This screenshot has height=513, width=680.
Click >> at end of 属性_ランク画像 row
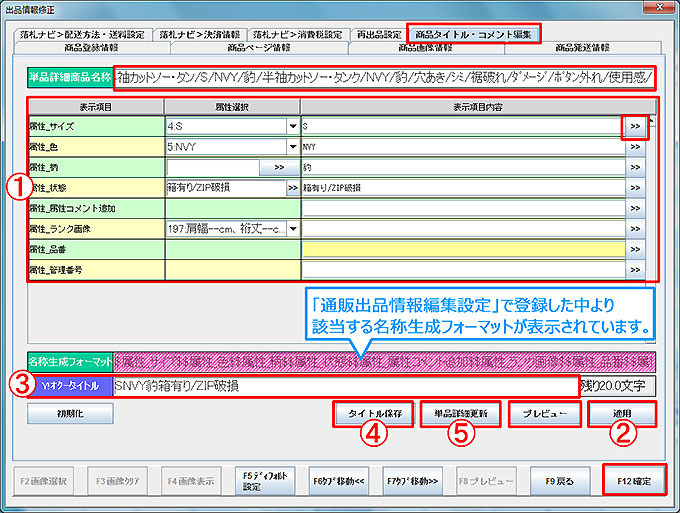pos(635,229)
